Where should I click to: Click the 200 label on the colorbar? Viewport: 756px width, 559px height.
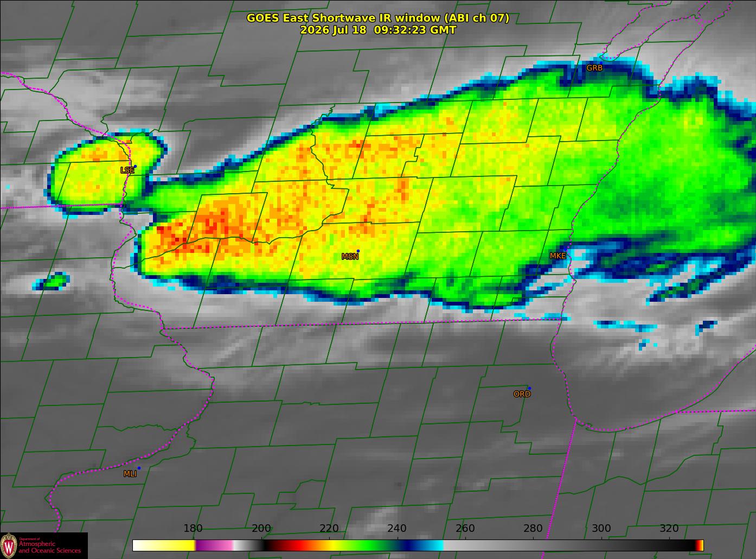point(261,529)
